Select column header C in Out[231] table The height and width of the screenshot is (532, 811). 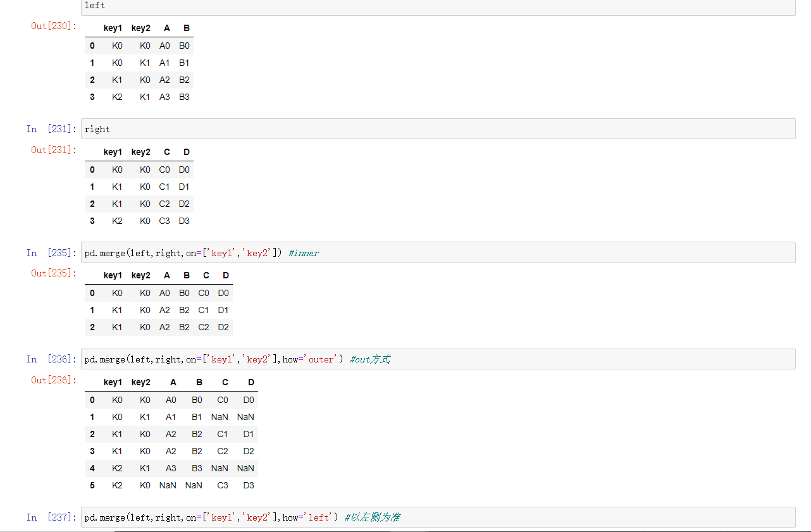coord(167,152)
